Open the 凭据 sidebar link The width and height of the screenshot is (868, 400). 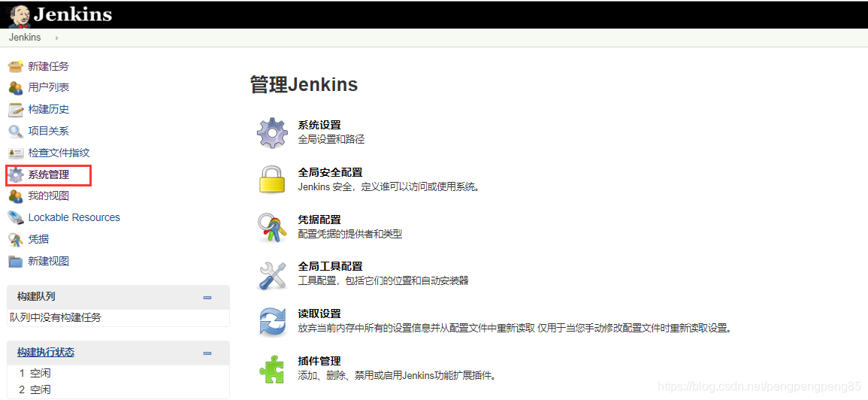(x=38, y=239)
